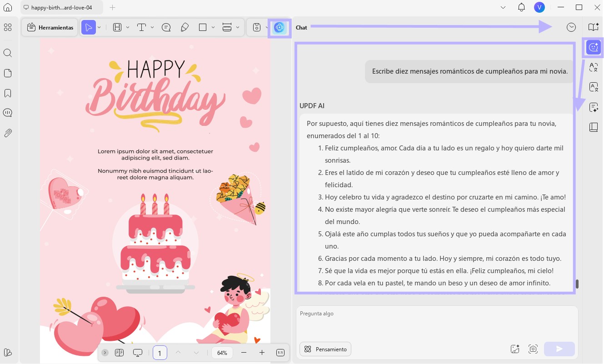Fit to actual size 1:1

pyautogui.click(x=280, y=353)
